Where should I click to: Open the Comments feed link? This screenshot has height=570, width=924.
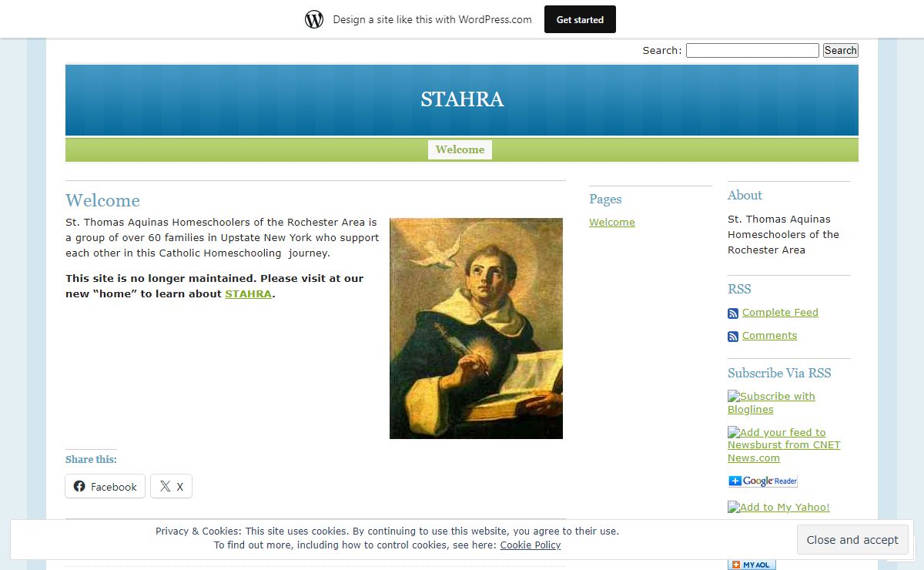[x=769, y=335]
